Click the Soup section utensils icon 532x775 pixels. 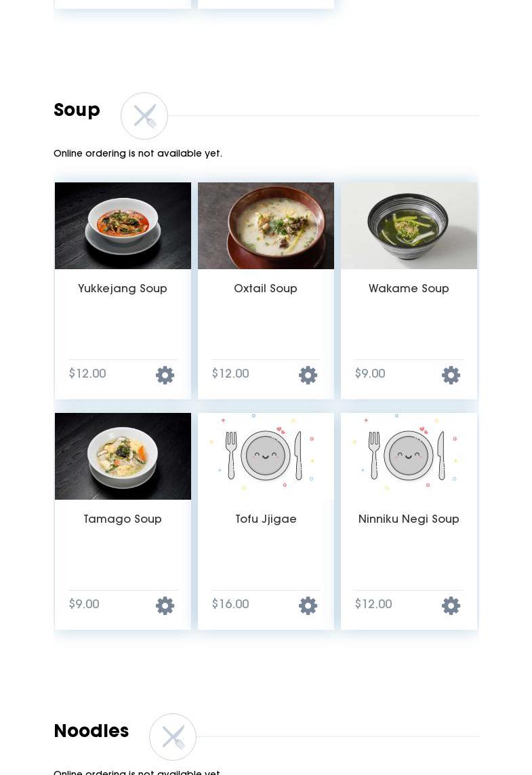[x=144, y=116]
